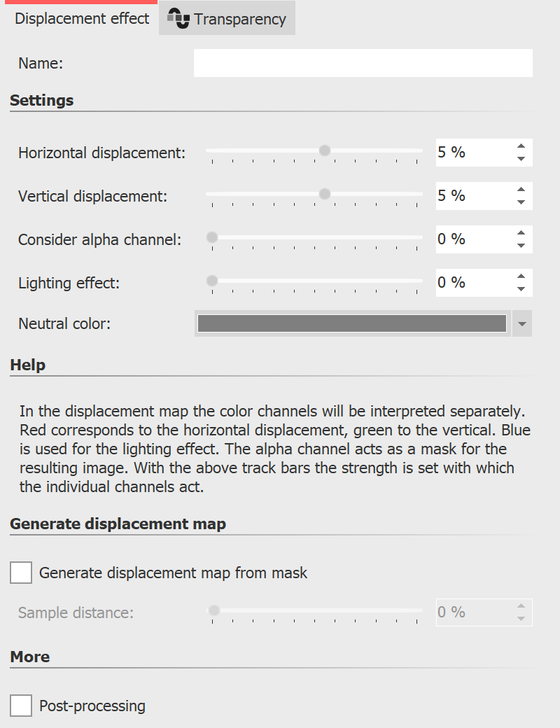Increase Vertical displacement using up arrow
Screen dimensions: 560x728
pyautogui.click(x=522, y=190)
